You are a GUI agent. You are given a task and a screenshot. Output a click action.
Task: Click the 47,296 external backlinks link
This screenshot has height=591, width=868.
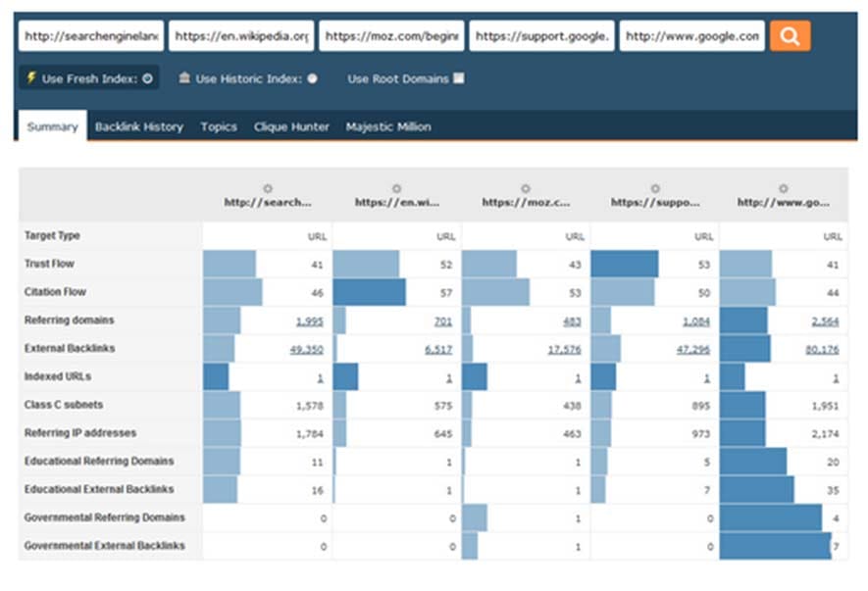coord(693,349)
